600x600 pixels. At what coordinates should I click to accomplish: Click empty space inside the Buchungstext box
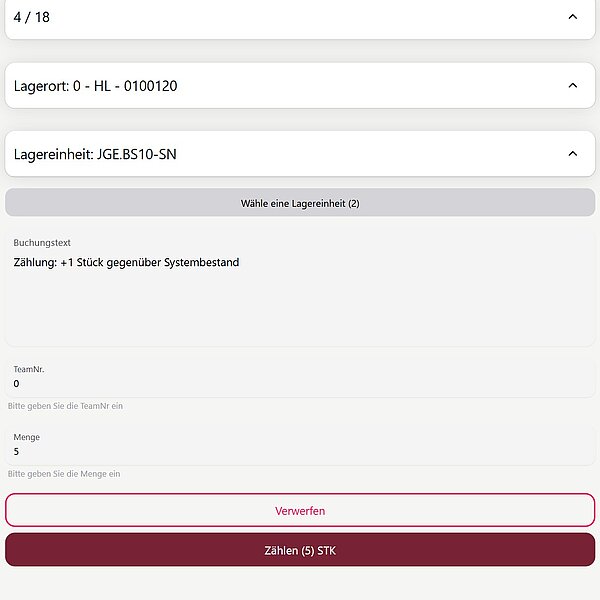[300, 312]
